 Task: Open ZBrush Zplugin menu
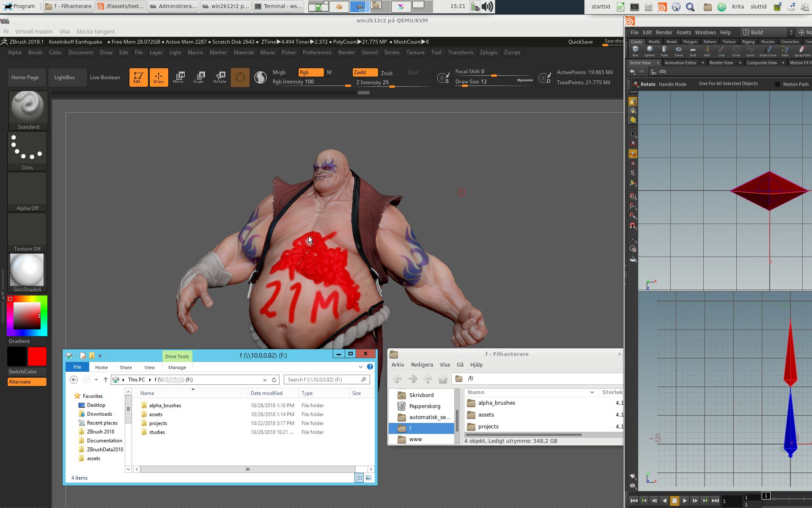click(488, 52)
